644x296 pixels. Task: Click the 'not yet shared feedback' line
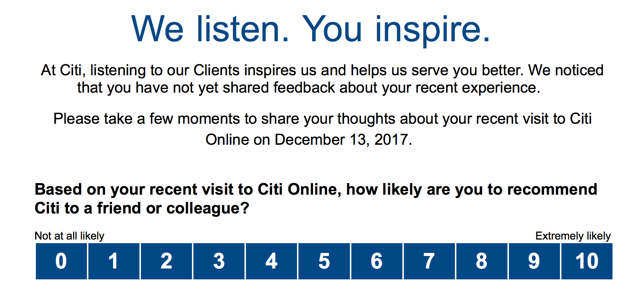click(x=309, y=88)
